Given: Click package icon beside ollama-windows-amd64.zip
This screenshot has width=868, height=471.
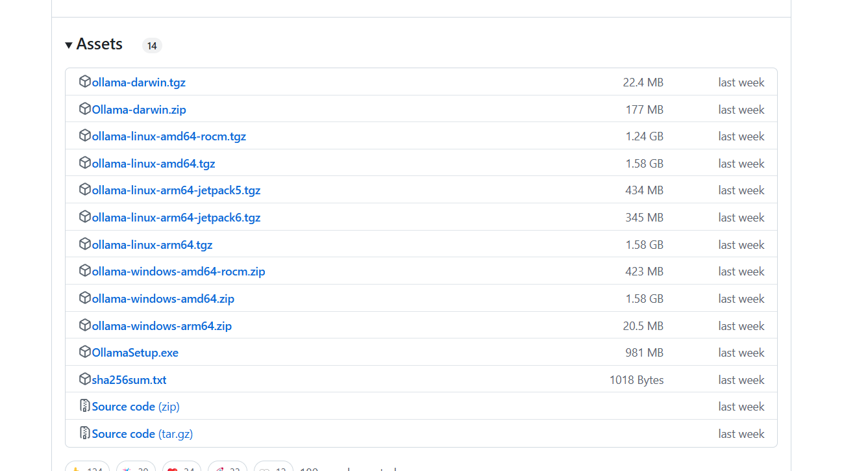Looking at the screenshot, I should coord(85,298).
